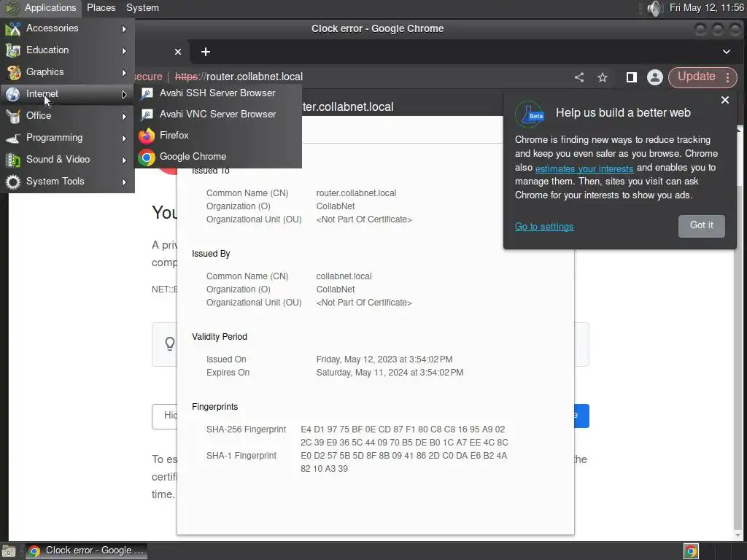Open the Chrome profile avatar icon
This screenshot has width=747, height=560.
point(655,77)
